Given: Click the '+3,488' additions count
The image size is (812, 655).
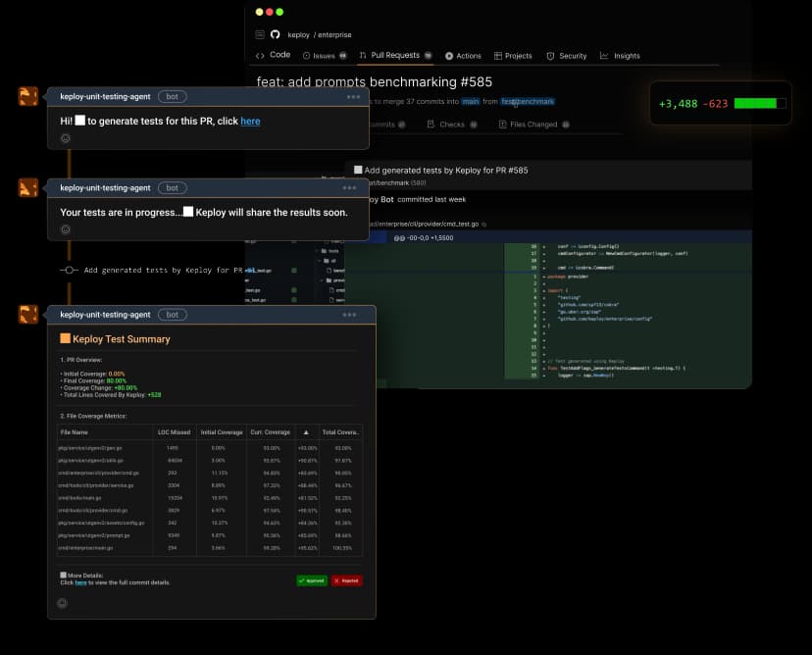Looking at the screenshot, I should (678, 104).
